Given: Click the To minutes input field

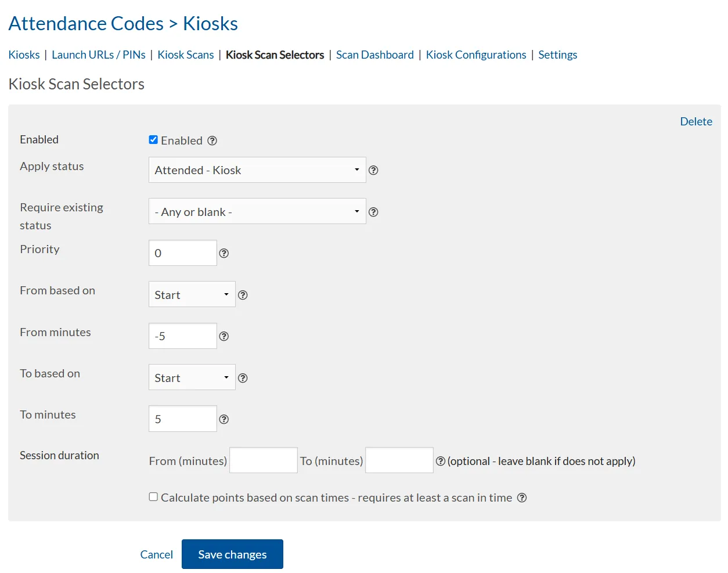Looking at the screenshot, I should point(183,419).
